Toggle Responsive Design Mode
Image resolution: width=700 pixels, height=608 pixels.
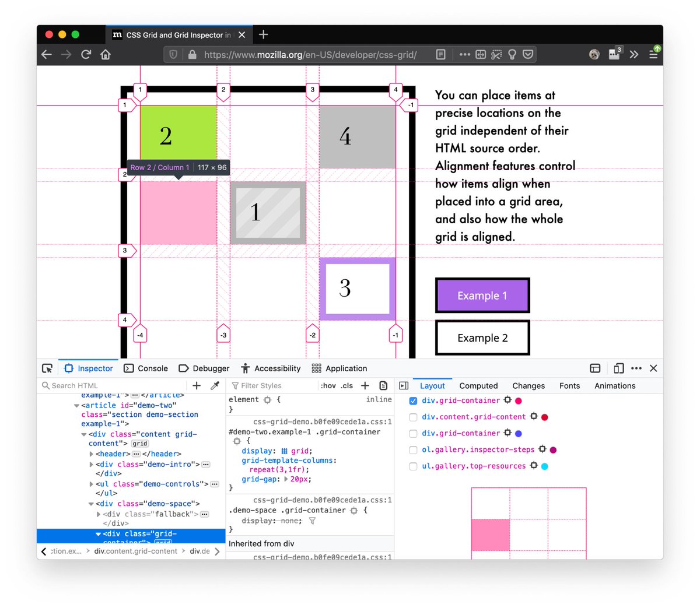pos(619,368)
